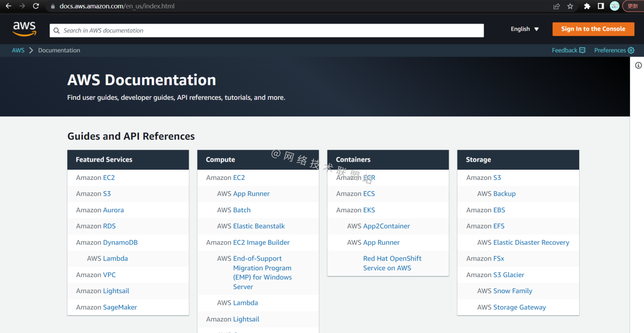Image resolution: width=644 pixels, height=333 pixels.
Task: Open Preferences with gear icon
Action: click(614, 50)
